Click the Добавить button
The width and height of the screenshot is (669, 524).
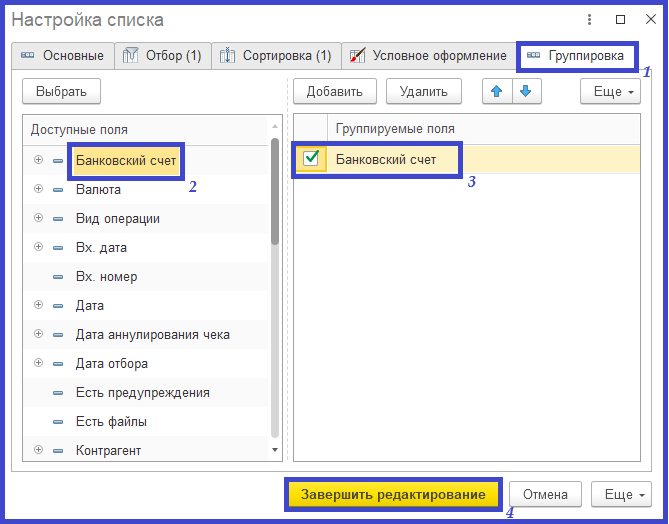coord(334,92)
